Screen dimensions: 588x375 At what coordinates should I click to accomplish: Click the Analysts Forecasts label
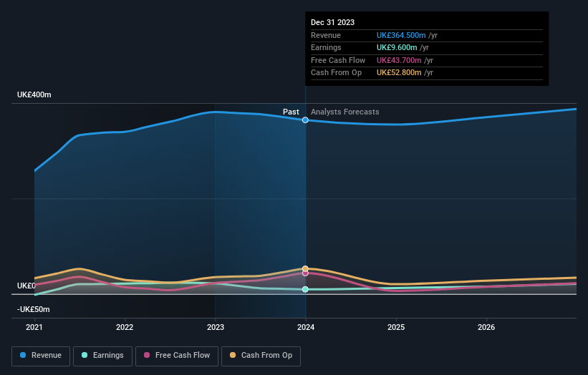(x=345, y=112)
